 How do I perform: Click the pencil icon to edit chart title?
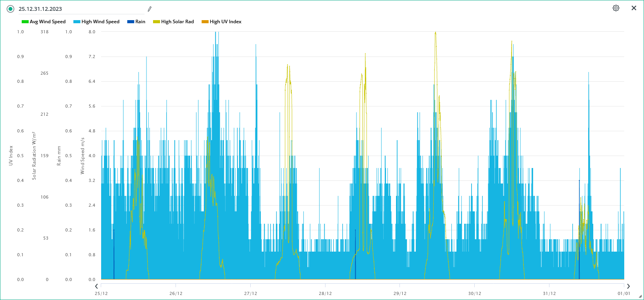coord(150,9)
